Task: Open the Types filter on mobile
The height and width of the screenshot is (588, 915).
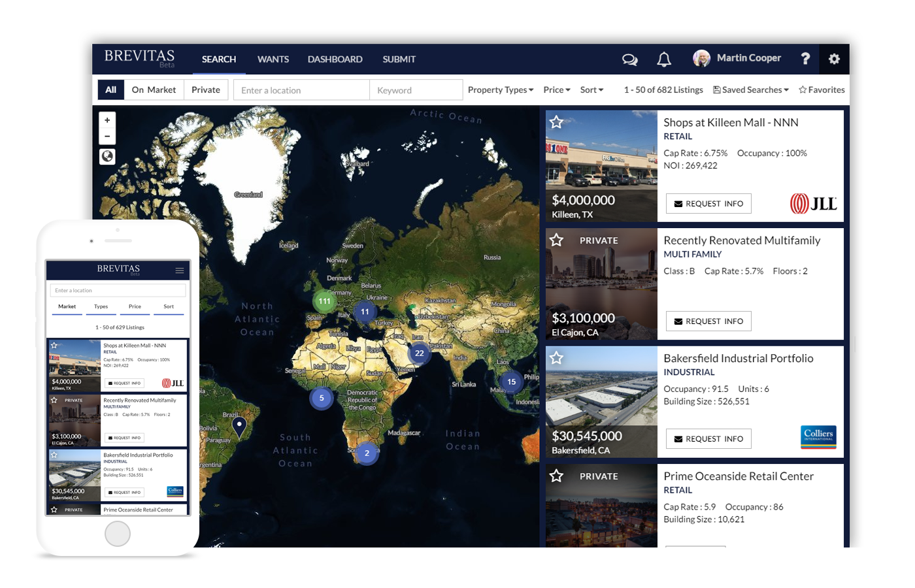Action: pyautogui.click(x=101, y=306)
